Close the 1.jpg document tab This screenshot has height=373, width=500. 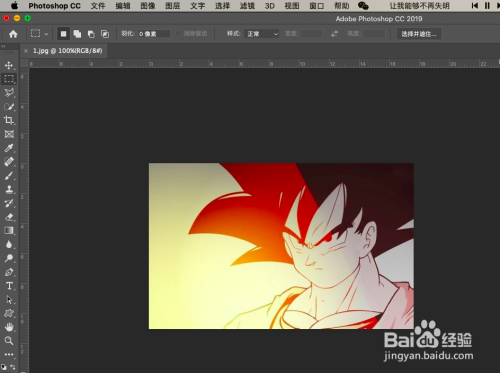click(x=26, y=51)
